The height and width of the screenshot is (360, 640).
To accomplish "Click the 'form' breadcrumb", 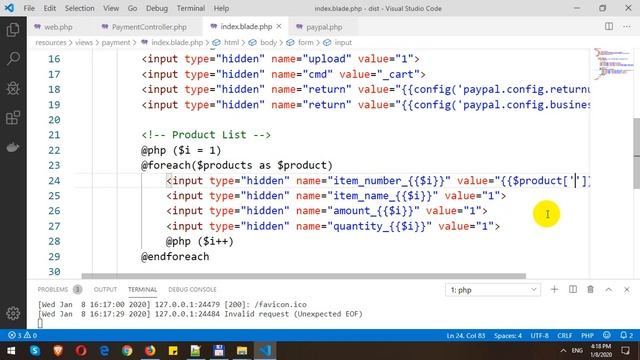I will point(305,42).
